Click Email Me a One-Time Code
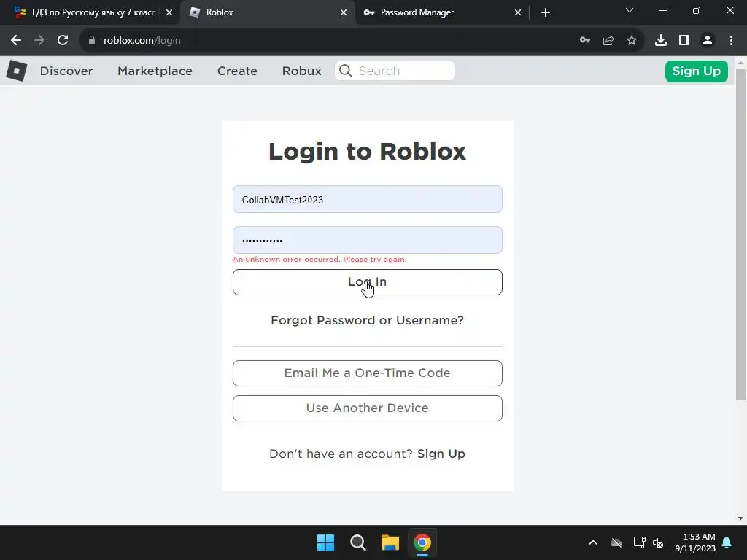Image resolution: width=747 pixels, height=560 pixels. pyautogui.click(x=368, y=373)
